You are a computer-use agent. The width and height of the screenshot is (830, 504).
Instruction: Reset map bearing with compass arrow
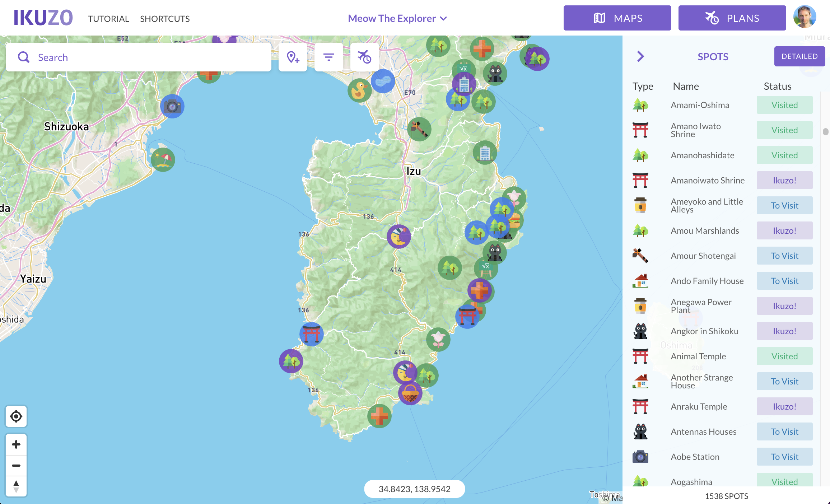pos(16,486)
